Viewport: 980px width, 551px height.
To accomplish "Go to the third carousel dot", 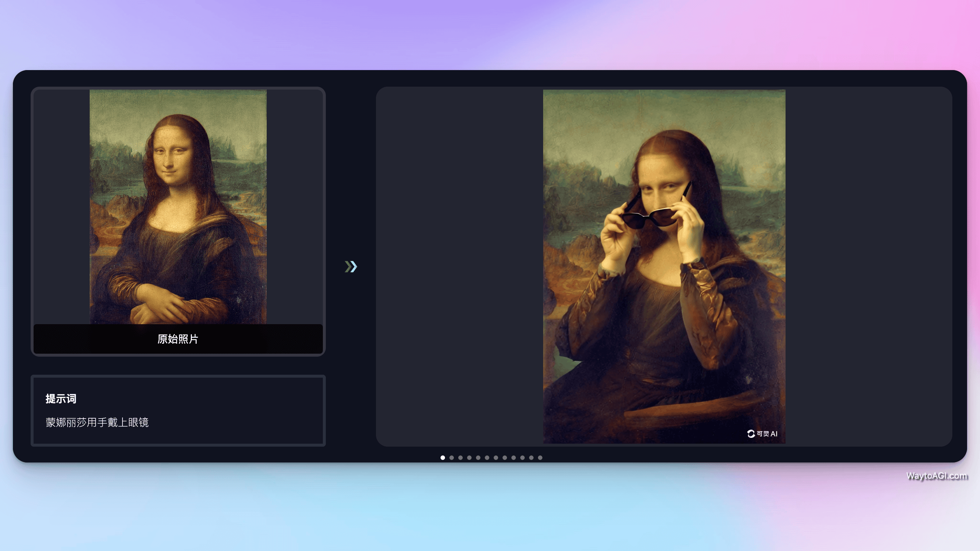I will click(460, 457).
